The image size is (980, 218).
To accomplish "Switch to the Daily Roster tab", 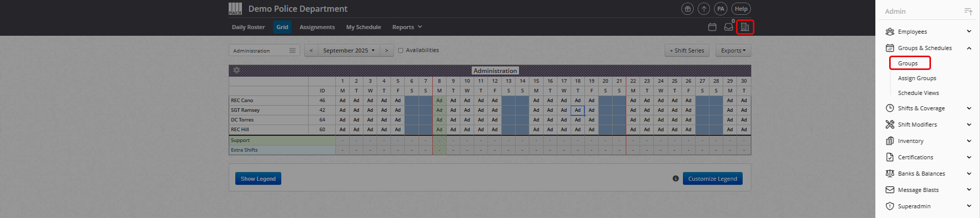I will pyautogui.click(x=248, y=27).
